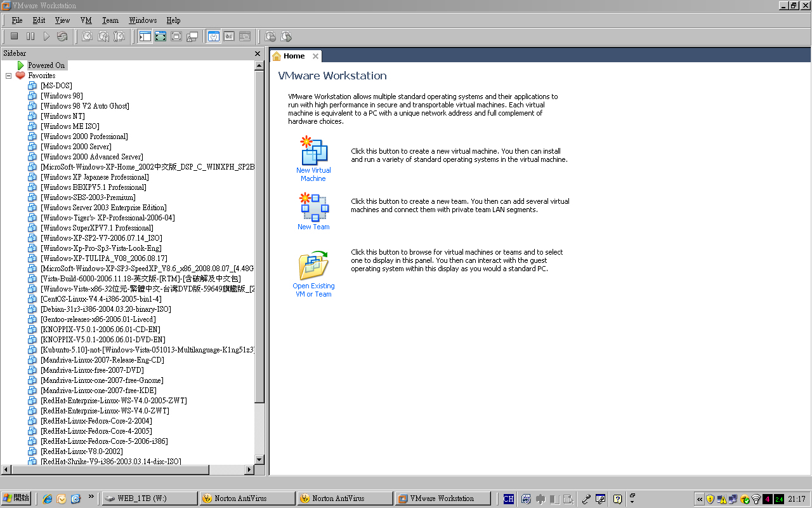Click the Record session toolbar icon
The image size is (812, 508).
270,37
